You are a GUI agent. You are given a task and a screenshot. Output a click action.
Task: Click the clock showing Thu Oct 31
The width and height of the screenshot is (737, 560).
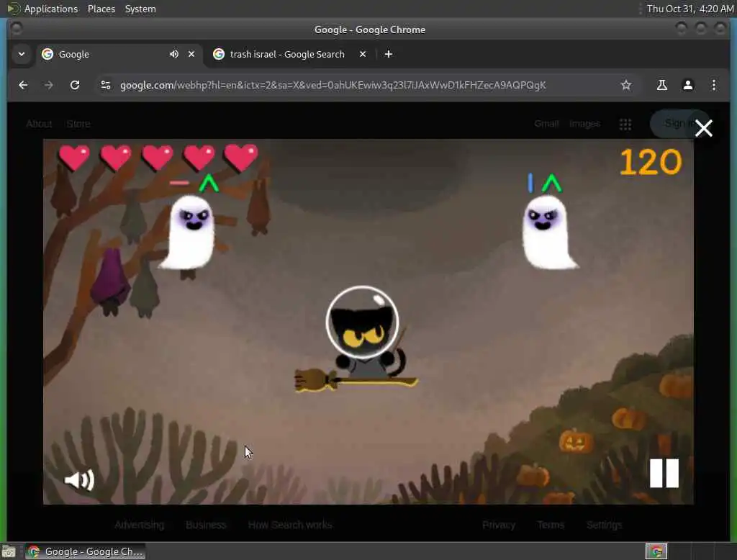point(689,9)
